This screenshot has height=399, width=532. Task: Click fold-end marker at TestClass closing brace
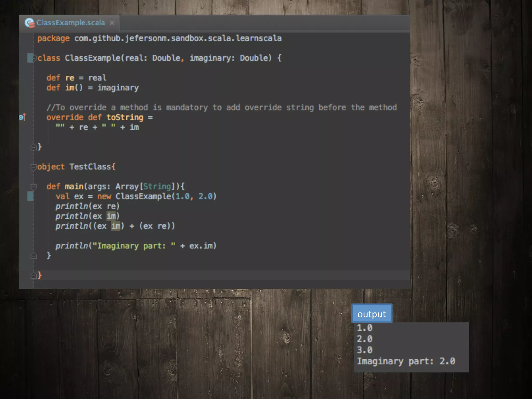point(33,275)
